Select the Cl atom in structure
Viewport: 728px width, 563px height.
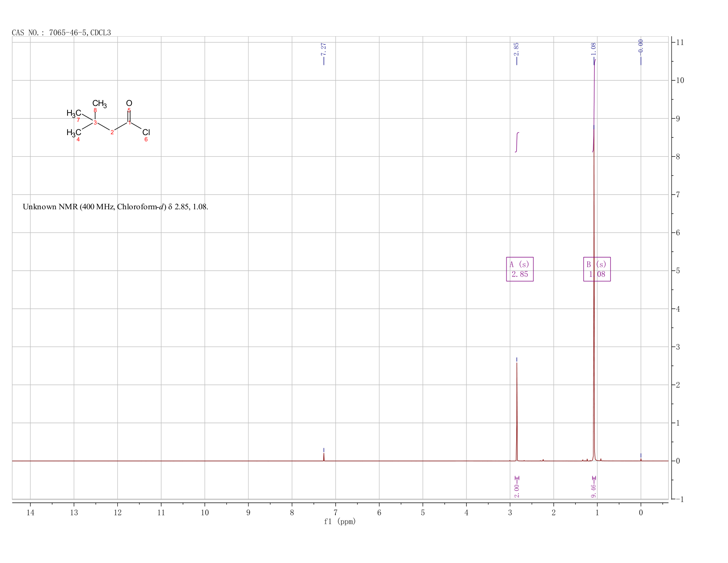pyautogui.click(x=146, y=132)
